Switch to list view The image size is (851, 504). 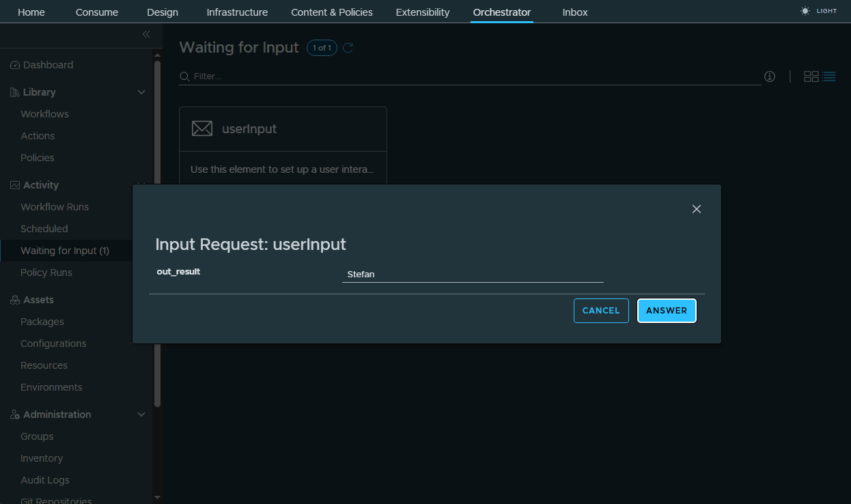[x=829, y=76]
